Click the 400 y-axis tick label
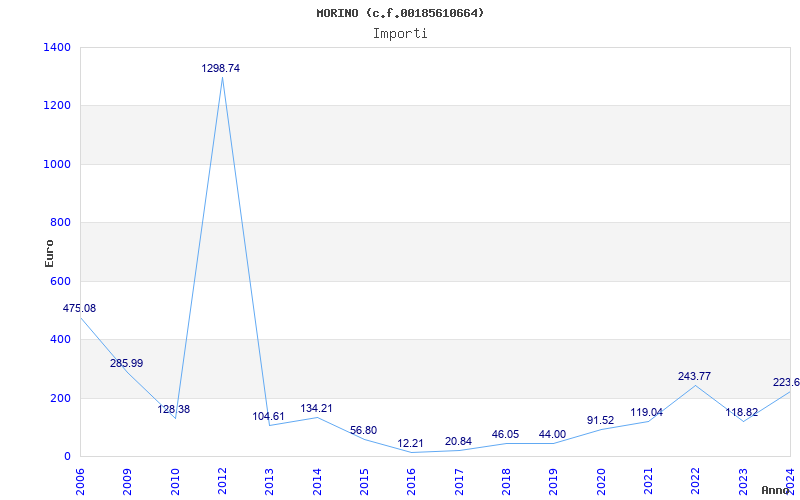The image size is (800, 500). point(60,339)
